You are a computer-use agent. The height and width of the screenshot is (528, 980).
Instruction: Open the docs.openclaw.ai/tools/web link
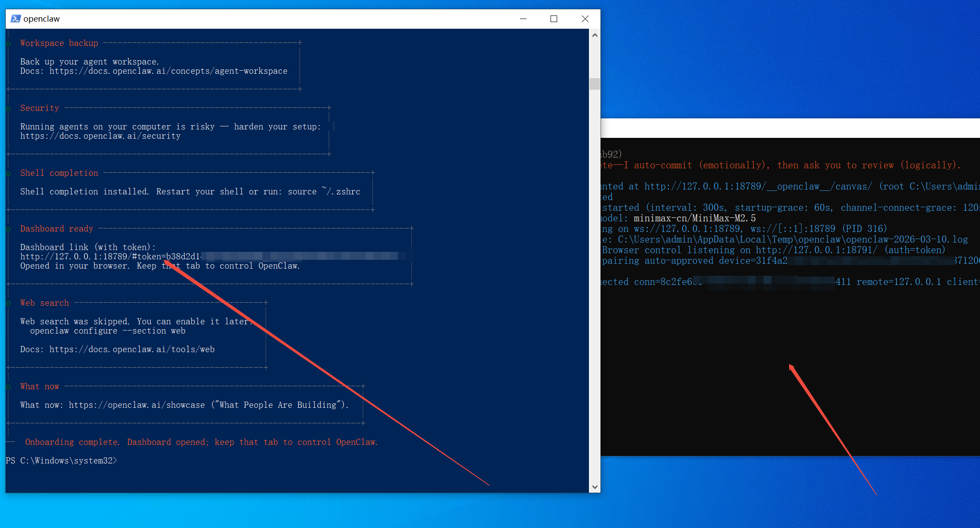132,349
